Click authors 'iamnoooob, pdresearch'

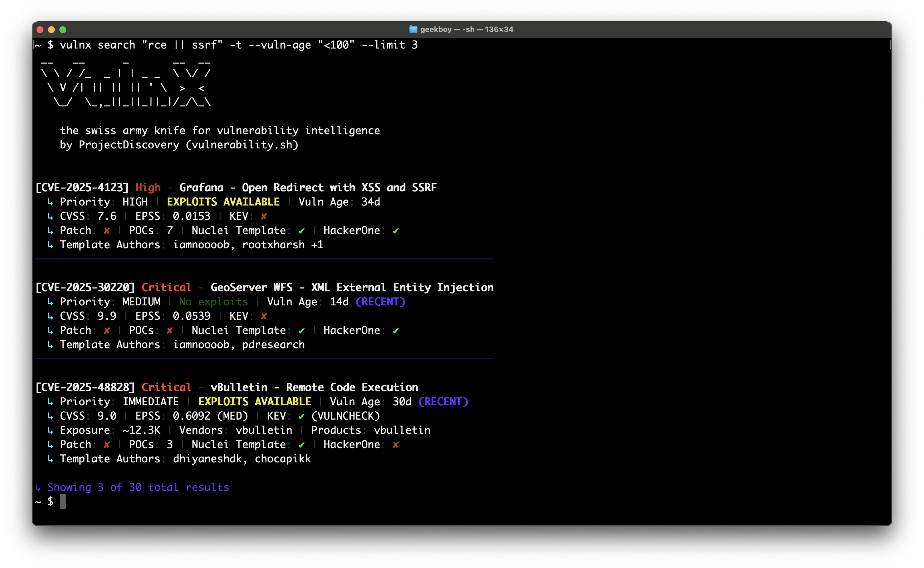(x=239, y=345)
